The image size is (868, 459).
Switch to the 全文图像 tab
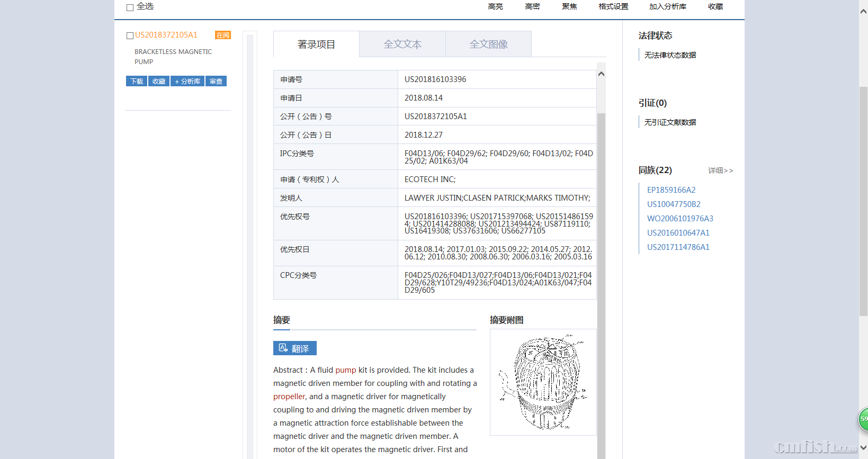488,44
